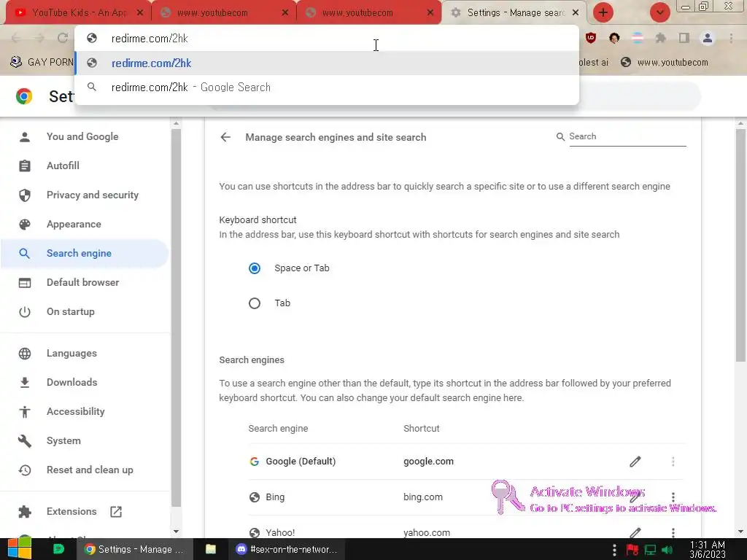This screenshot has width=747, height=560.
Task: Click the google.com shortcut text
Action: (x=428, y=462)
